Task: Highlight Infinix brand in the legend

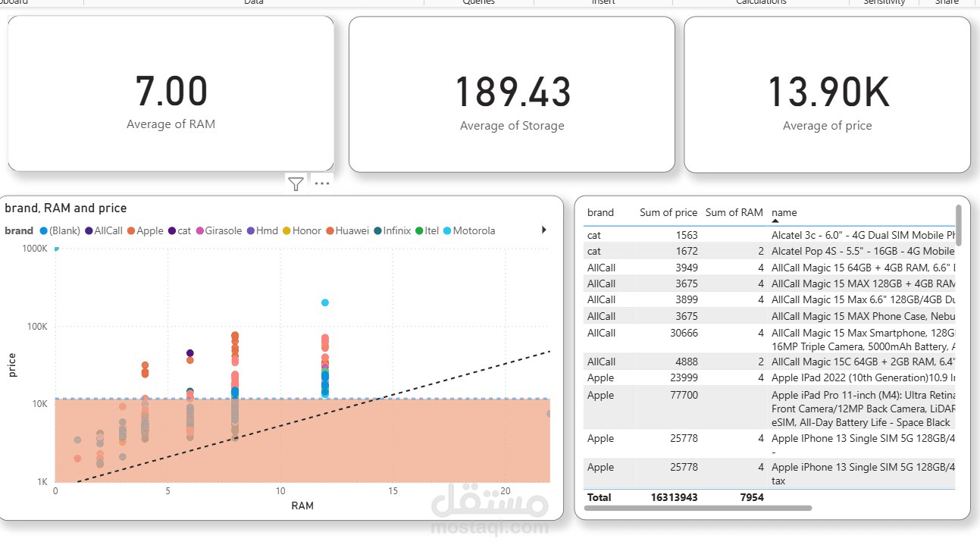Action: tap(393, 230)
